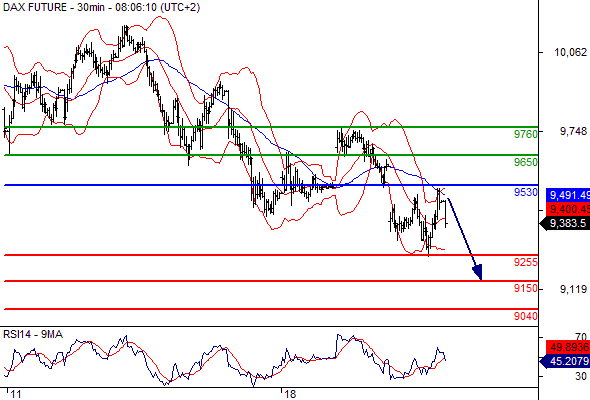Click the blue downward forecast arrow head
The height and width of the screenshot is (400, 590).
(x=477, y=272)
